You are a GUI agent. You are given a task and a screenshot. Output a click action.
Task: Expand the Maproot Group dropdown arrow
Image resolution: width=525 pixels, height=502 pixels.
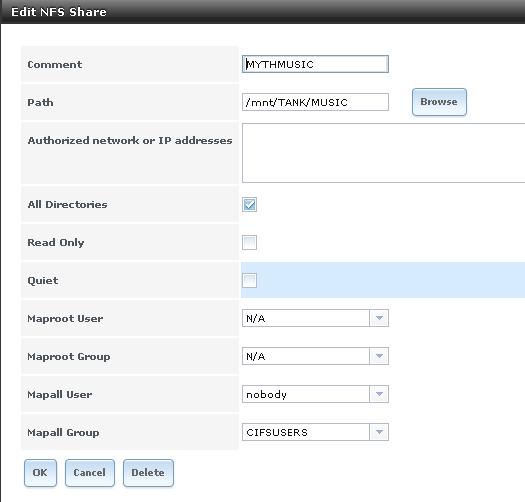(x=379, y=356)
